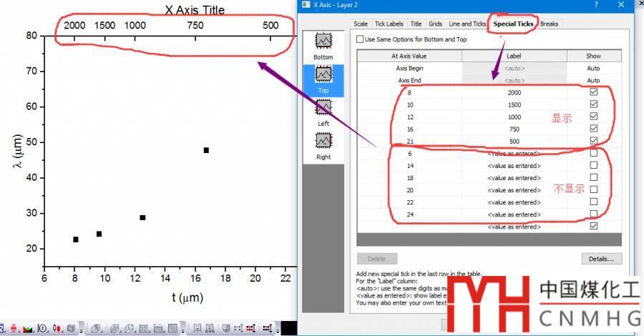Switch to the Special Ticks tab
644x336 pixels.
513,24
